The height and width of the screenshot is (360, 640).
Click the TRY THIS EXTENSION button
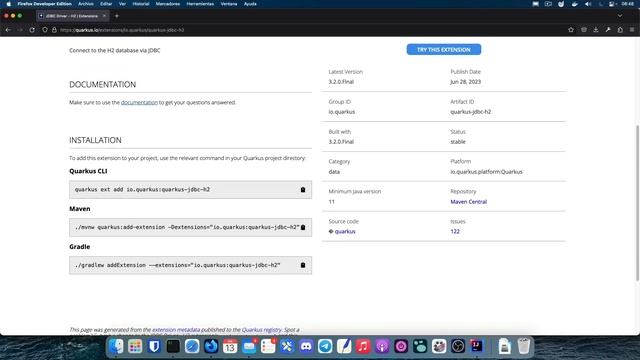tap(444, 49)
